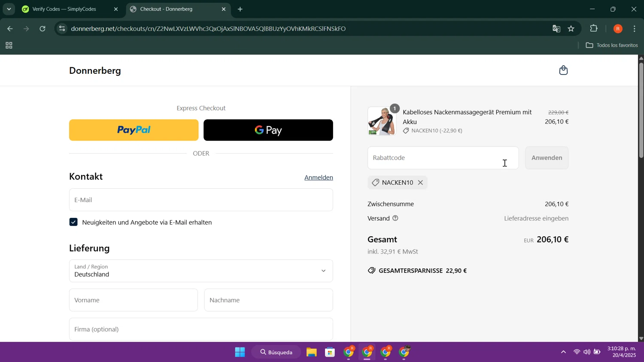This screenshot has height=362, width=644.
Task: Open the browser extensions puzzle icon
Action: (x=594, y=29)
